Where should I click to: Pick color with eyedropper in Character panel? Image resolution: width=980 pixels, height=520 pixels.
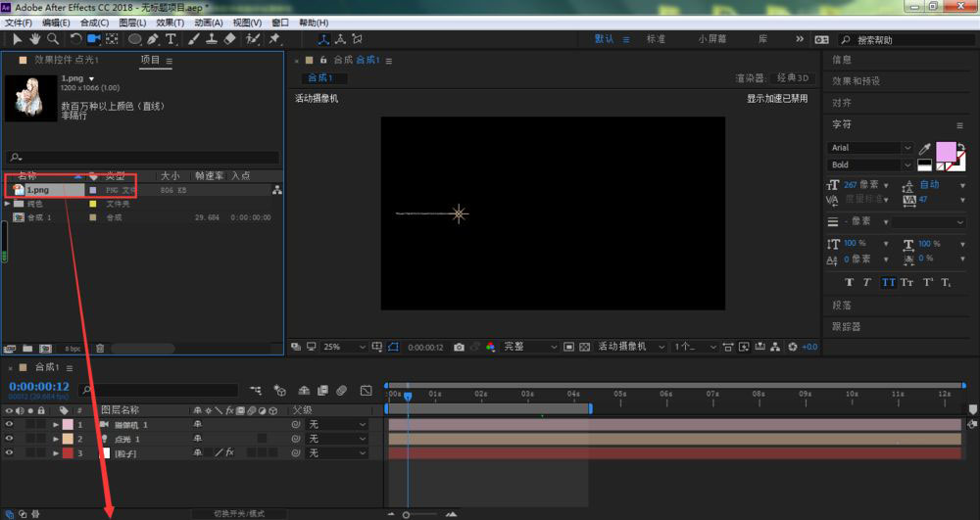coord(924,149)
